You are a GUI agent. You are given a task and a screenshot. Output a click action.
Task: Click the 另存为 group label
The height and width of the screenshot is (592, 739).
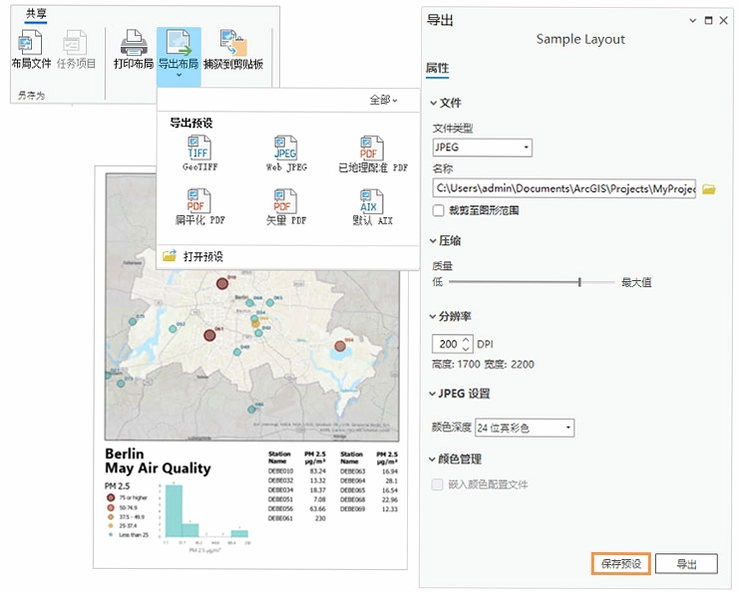pyautogui.click(x=31, y=95)
